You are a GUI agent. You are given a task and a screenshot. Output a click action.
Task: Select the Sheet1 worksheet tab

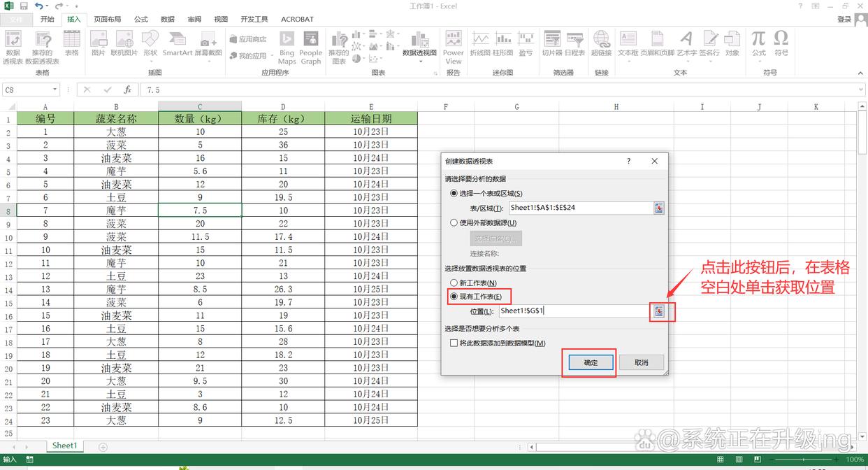[x=64, y=446]
